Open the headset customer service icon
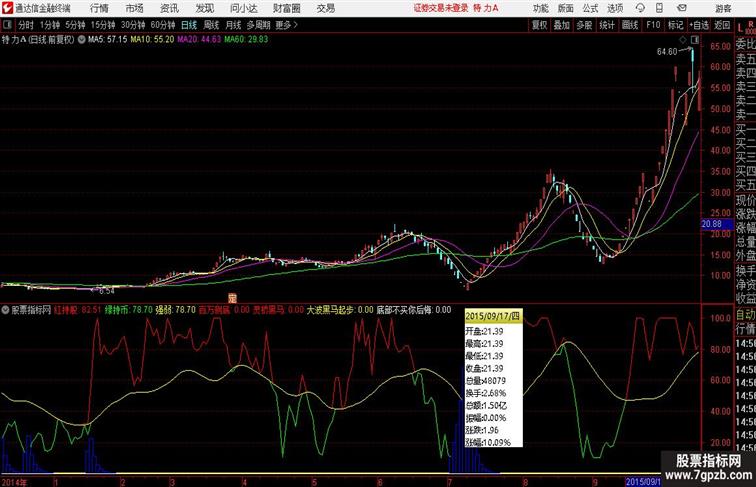 tap(640, 8)
